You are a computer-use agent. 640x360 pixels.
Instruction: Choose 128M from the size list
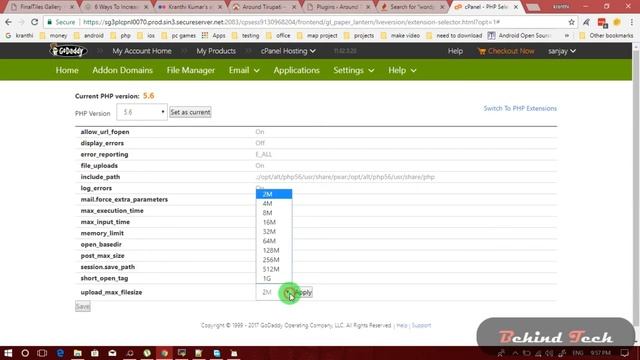(x=274, y=250)
